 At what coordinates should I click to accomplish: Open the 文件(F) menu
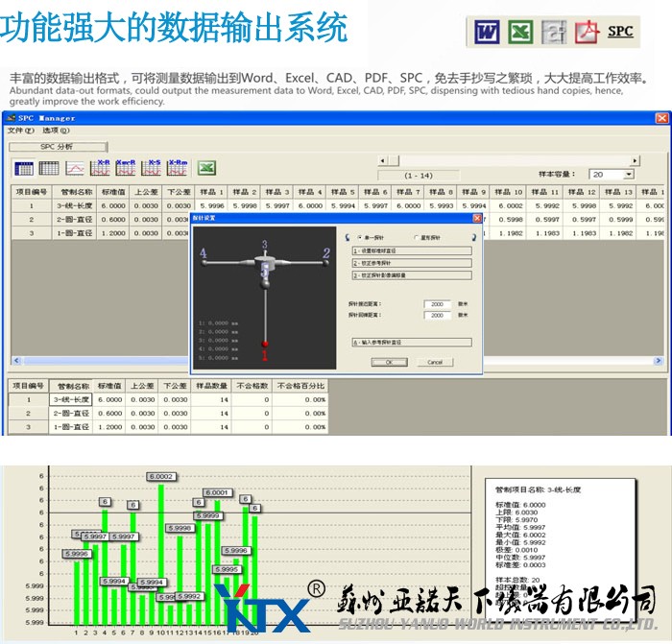click(x=20, y=131)
